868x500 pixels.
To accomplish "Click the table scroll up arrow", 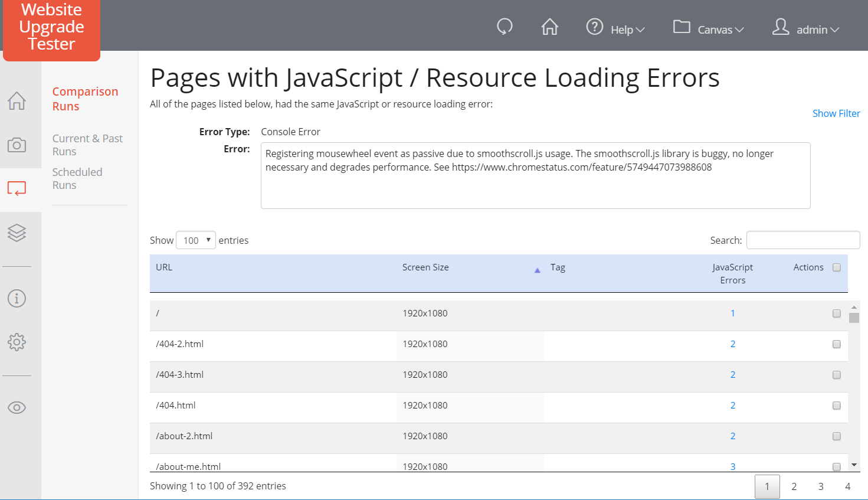I will 854,308.
